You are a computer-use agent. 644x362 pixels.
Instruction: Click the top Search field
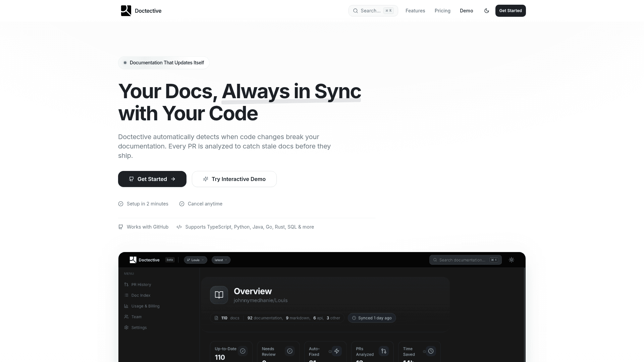tap(373, 11)
